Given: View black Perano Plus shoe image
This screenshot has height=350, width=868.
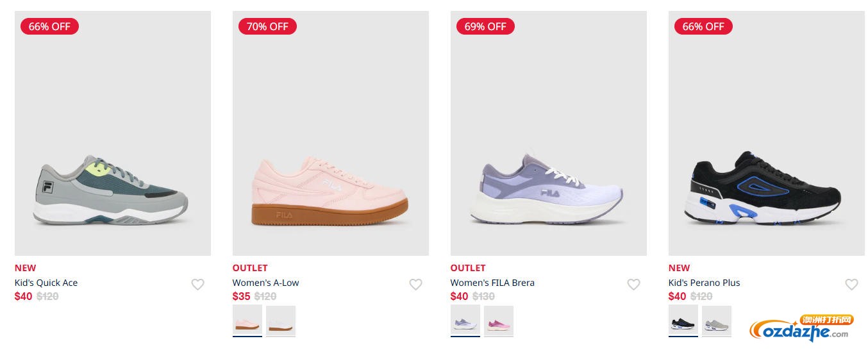Looking at the screenshot, I should pyautogui.click(x=767, y=133).
